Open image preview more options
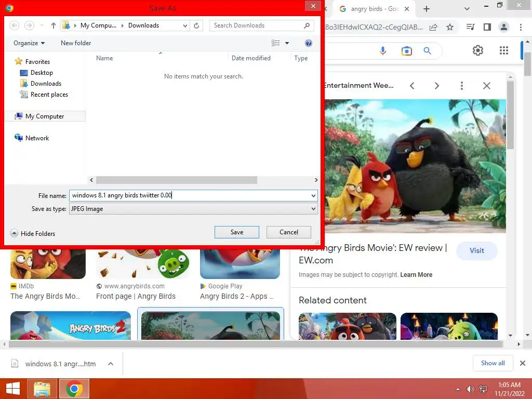The height and width of the screenshot is (399, 532). pos(461,86)
